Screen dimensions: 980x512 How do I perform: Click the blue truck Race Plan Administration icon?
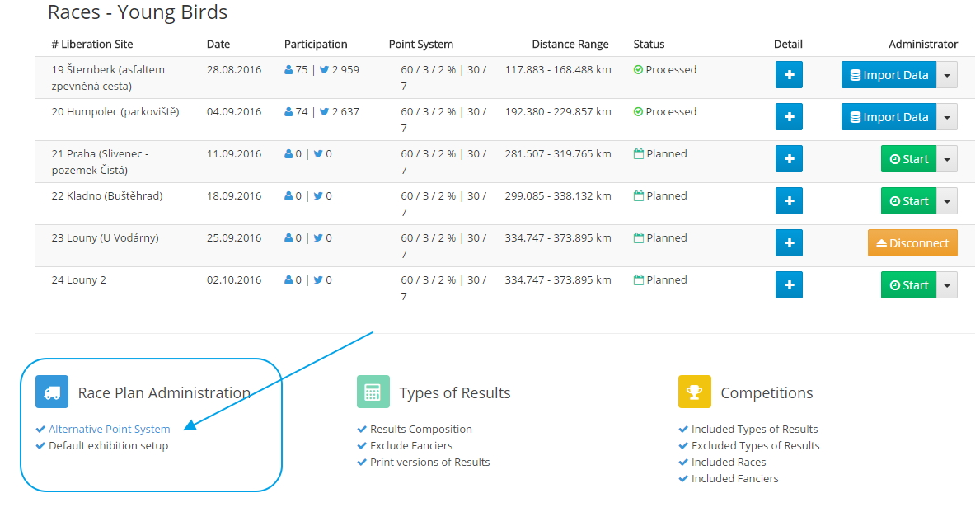pyautogui.click(x=52, y=392)
